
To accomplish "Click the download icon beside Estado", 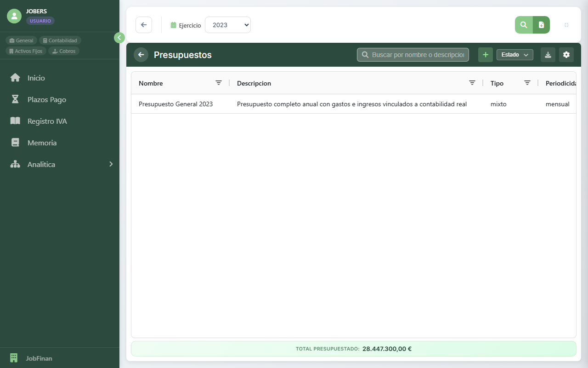I will tap(548, 55).
